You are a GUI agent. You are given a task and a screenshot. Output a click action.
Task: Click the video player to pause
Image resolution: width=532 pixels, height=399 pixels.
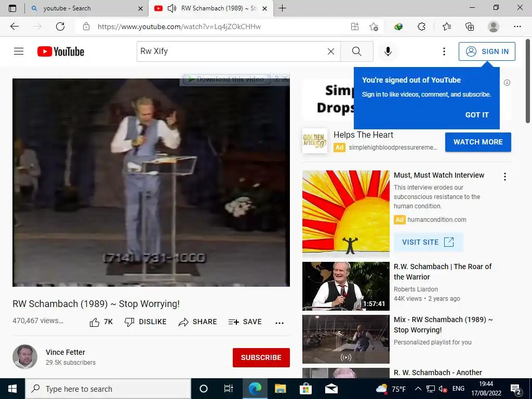151,182
